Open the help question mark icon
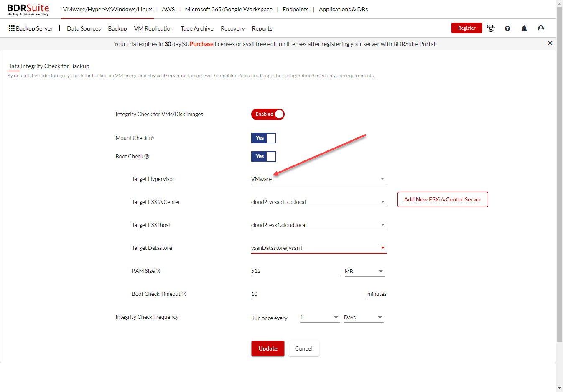The image size is (563, 392). [507, 28]
